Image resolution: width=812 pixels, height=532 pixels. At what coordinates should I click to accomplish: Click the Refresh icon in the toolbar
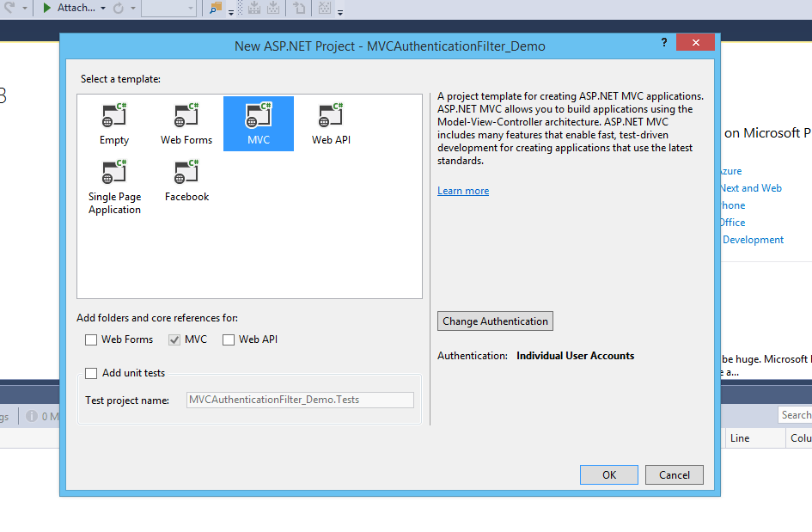coord(118,8)
